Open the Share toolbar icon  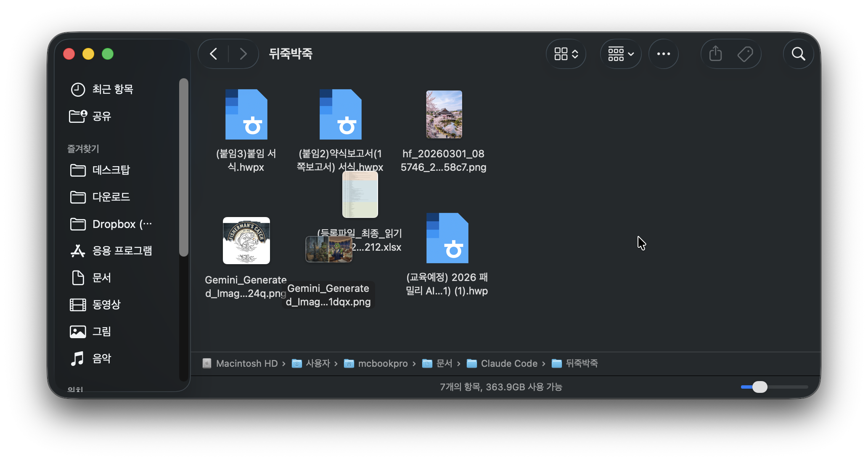pos(715,54)
